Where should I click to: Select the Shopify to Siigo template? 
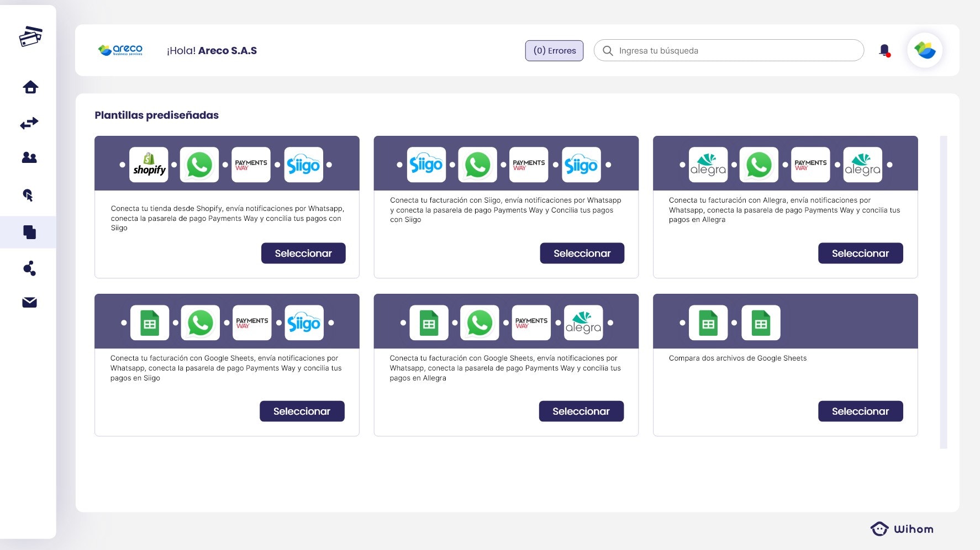click(303, 253)
